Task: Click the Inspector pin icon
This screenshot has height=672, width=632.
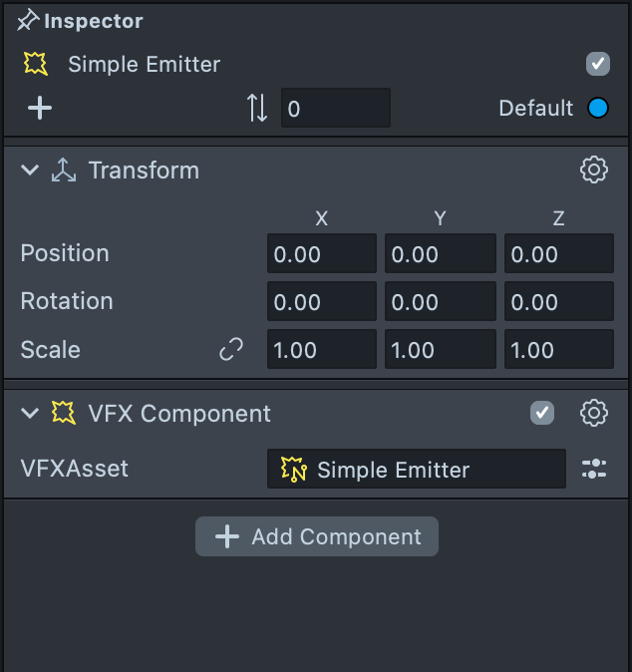Action: coord(28,21)
